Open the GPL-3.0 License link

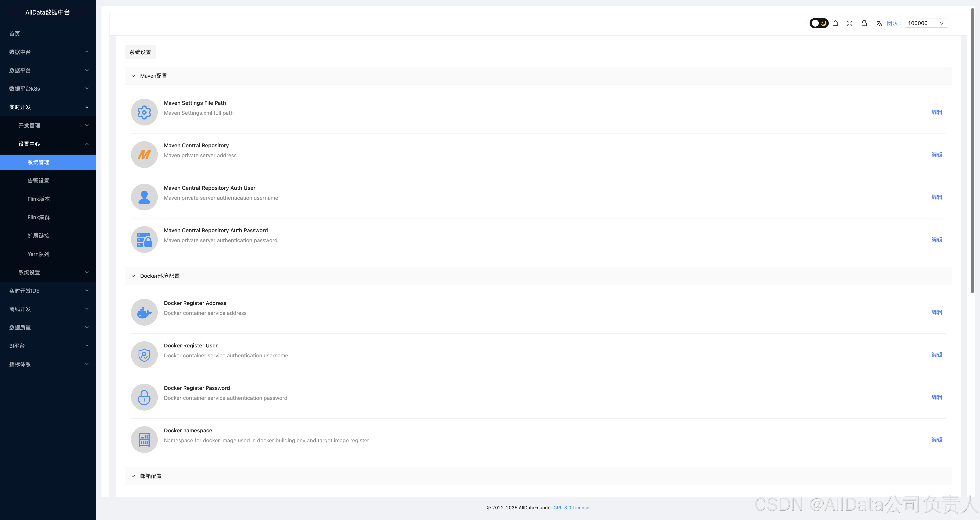point(571,507)
